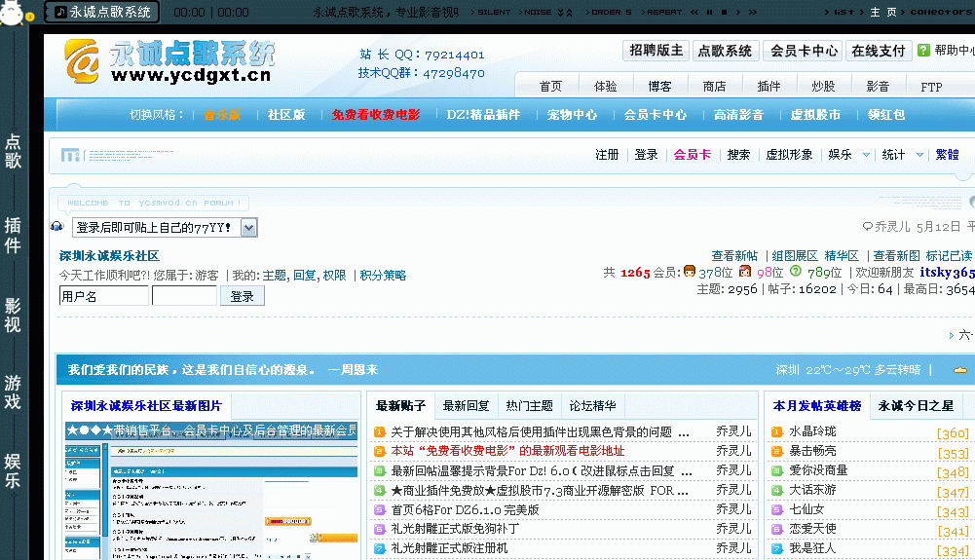Image resolution: width=975 pixels, height=560 pixels.
Task: Click the music note icon in player bar
Action: [60, 12]
